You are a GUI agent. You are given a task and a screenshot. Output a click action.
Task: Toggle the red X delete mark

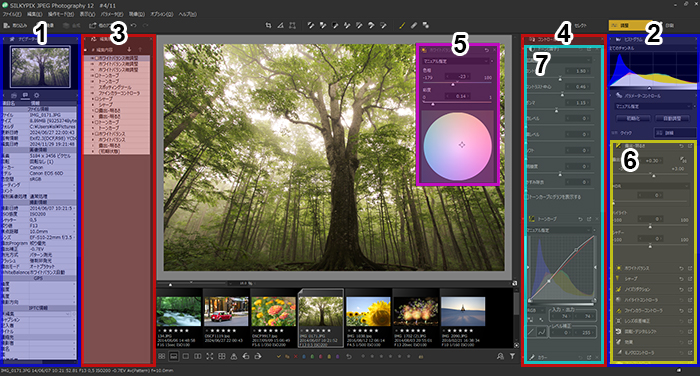[296, 357]
